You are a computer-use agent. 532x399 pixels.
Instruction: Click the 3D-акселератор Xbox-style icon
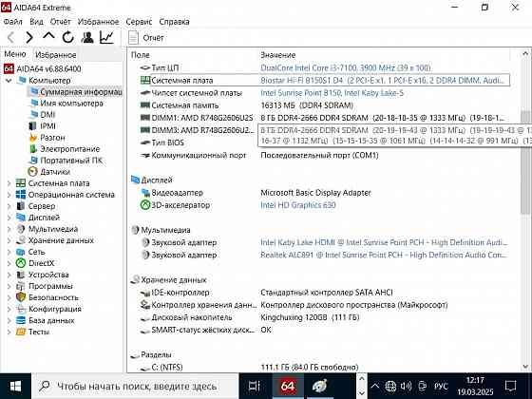coord(145,205)
